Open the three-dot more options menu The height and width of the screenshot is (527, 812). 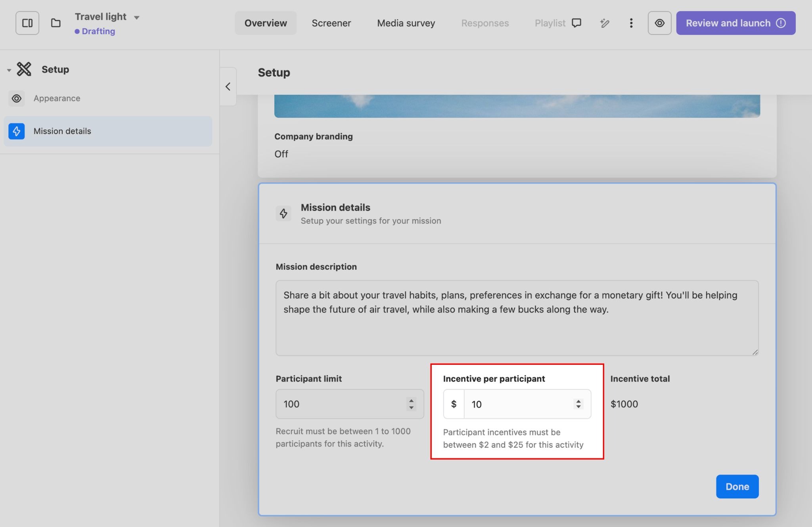pos(631,23)
